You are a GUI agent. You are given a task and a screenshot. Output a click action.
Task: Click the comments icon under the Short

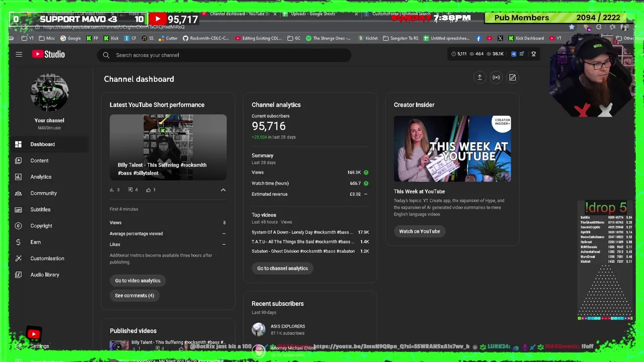point(130,190)
